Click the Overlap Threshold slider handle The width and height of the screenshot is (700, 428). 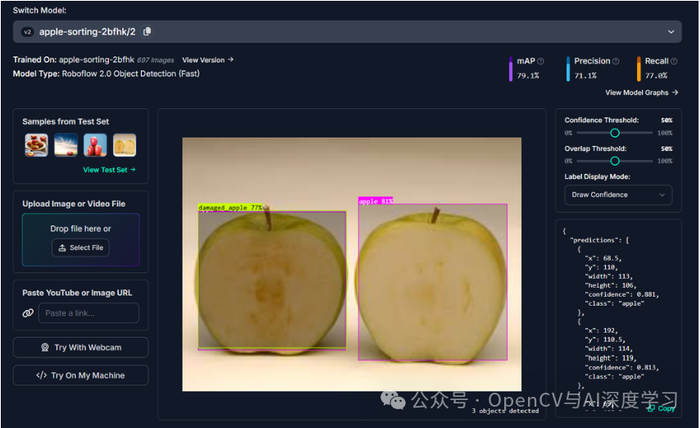615,161
